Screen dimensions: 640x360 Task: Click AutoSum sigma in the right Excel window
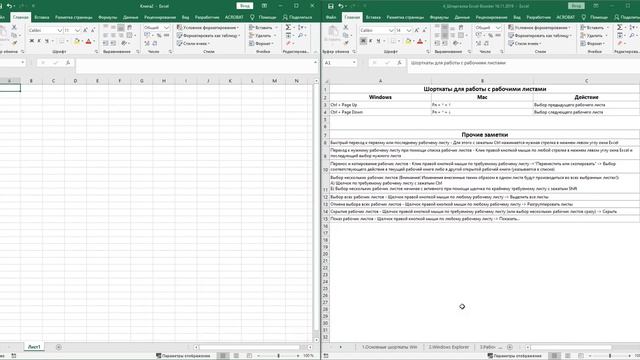(620, 27)
